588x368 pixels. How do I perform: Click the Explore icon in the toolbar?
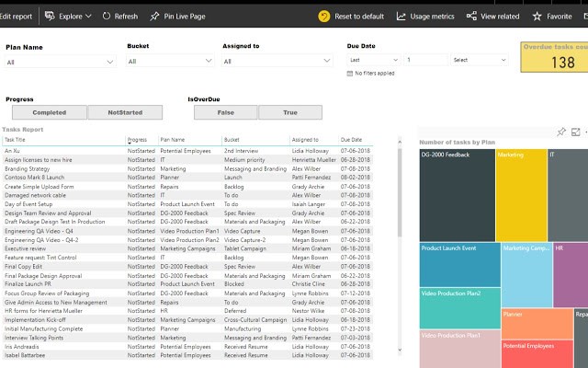click(50, 17)
